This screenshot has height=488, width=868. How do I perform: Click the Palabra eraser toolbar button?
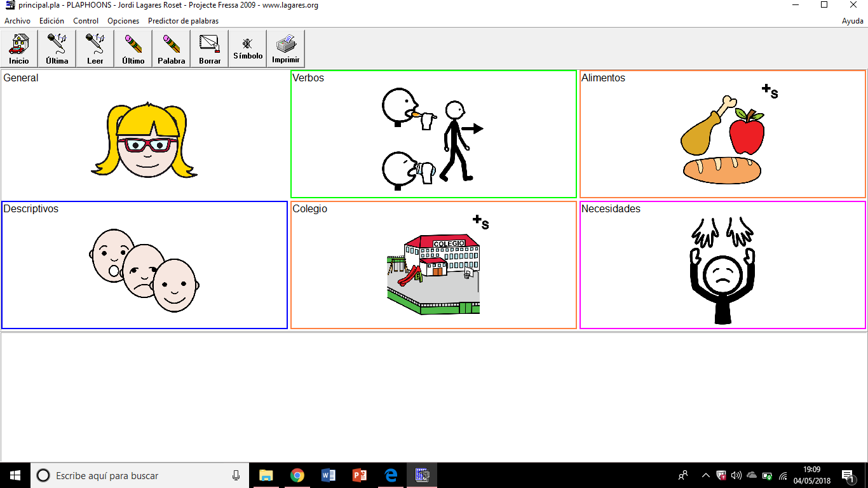(x=172, y=49)
